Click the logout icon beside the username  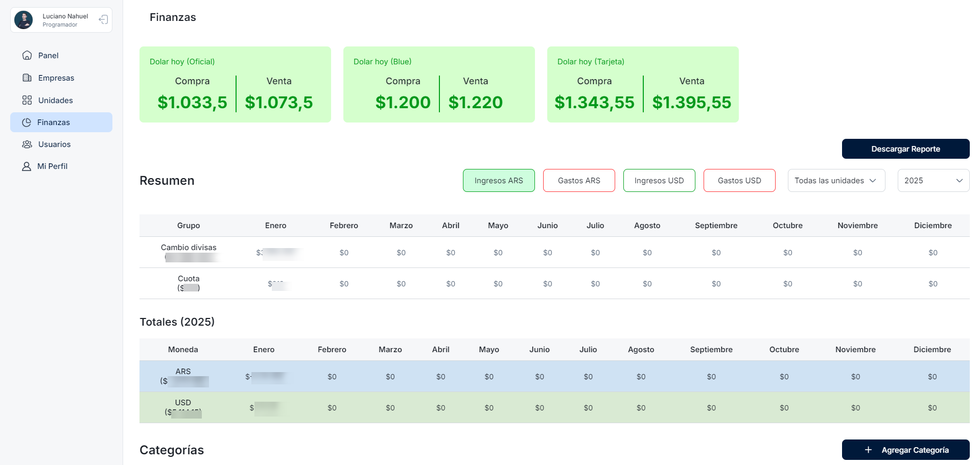tap(103, 20)
